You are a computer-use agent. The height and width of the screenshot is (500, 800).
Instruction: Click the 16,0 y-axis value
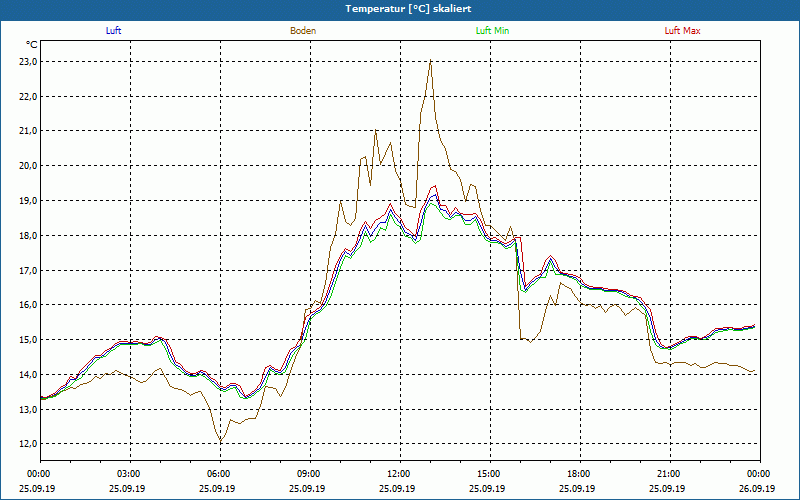(x=28, y=305)
